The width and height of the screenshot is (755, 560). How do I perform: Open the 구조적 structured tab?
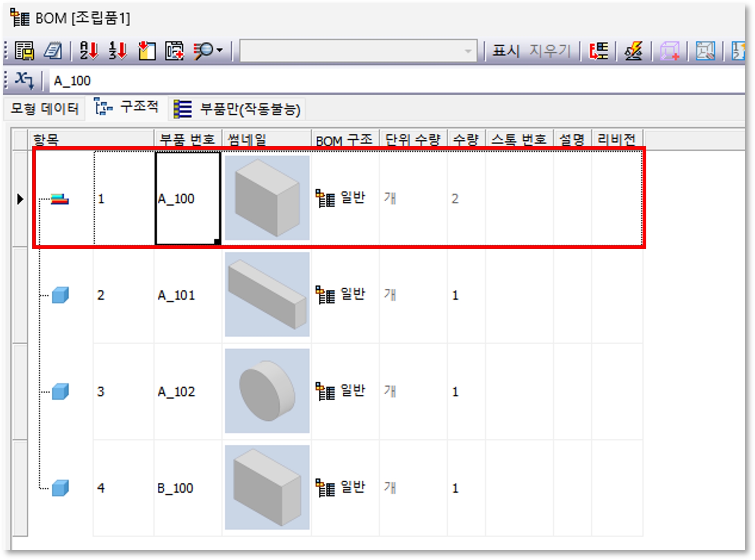127,107
